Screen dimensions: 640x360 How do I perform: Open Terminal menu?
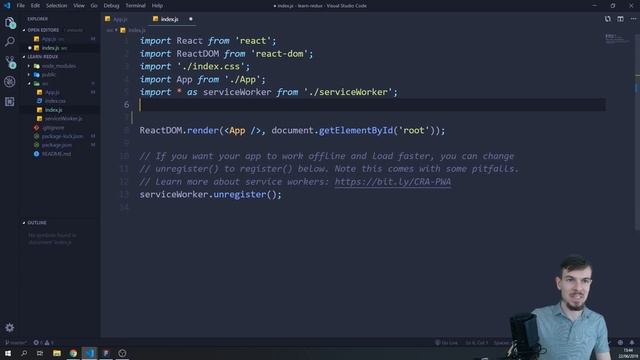[135, 6]
